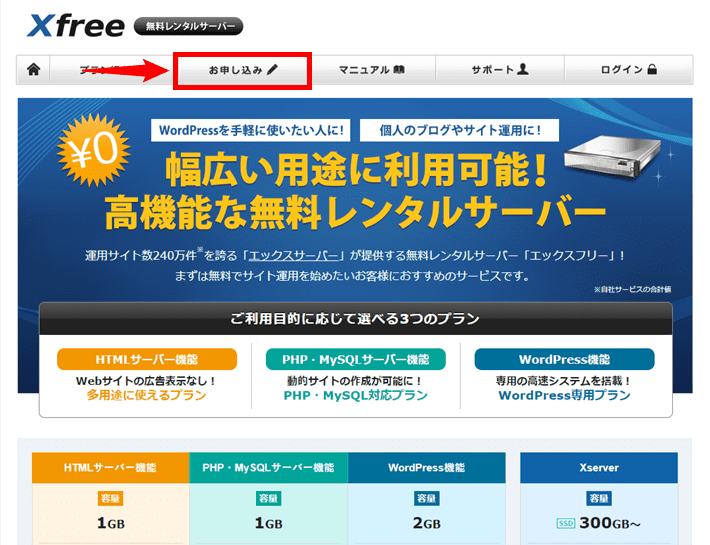Screen dimensions: 710x545
Task: Click the PHP・MySQLサーバー機能 table header
Action: coord(268,468)
